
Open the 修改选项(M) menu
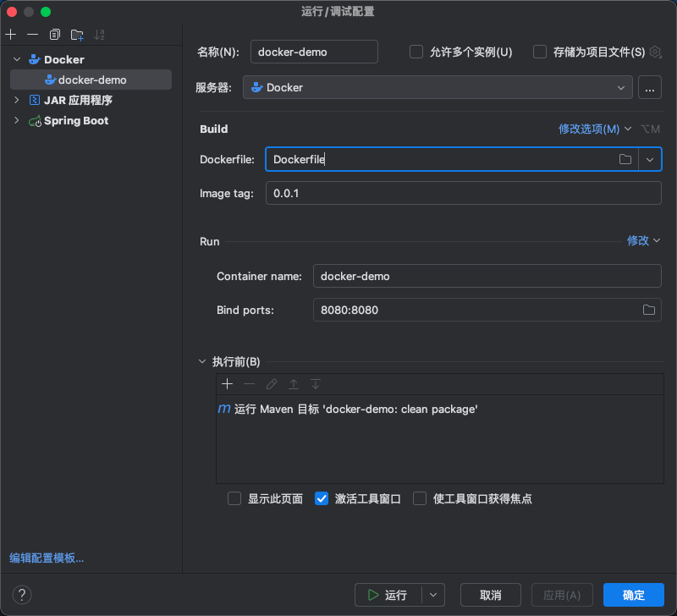(595, 129)
